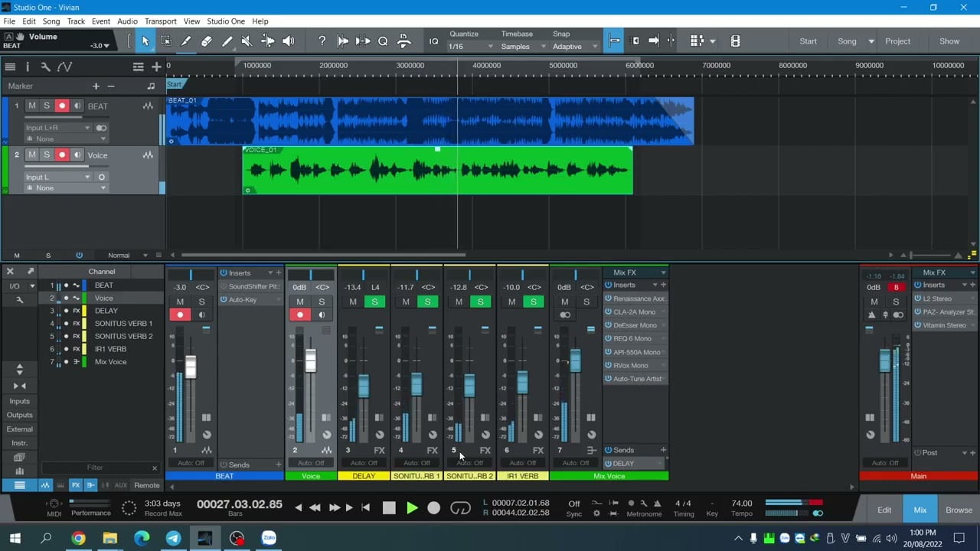Select SONITUS VERB 2 in channel list
980x551 pixels.
point(123,336)
